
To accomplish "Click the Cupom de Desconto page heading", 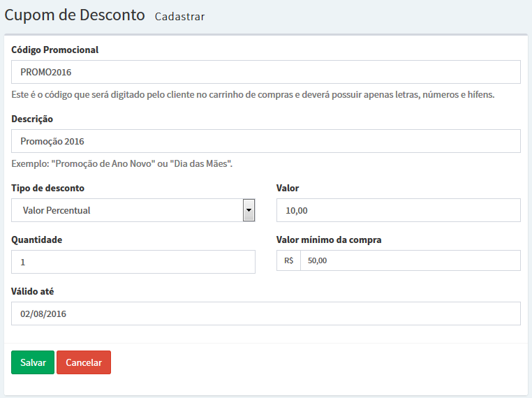I will 75,15.
